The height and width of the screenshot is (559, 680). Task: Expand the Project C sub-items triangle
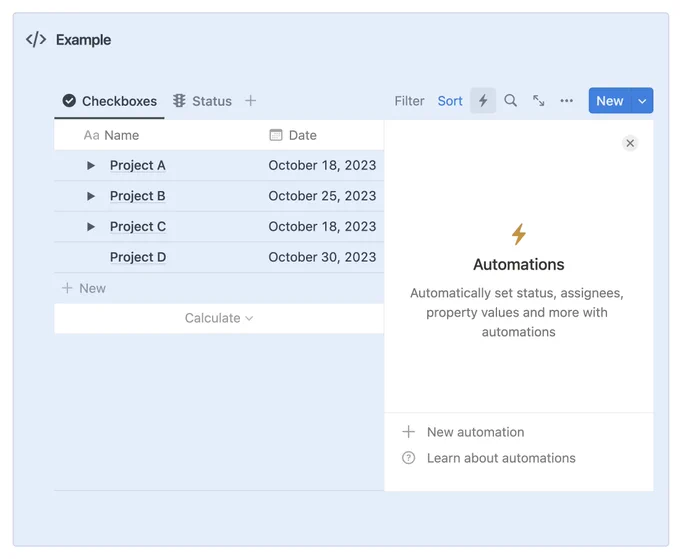click(x=91, y=226)
